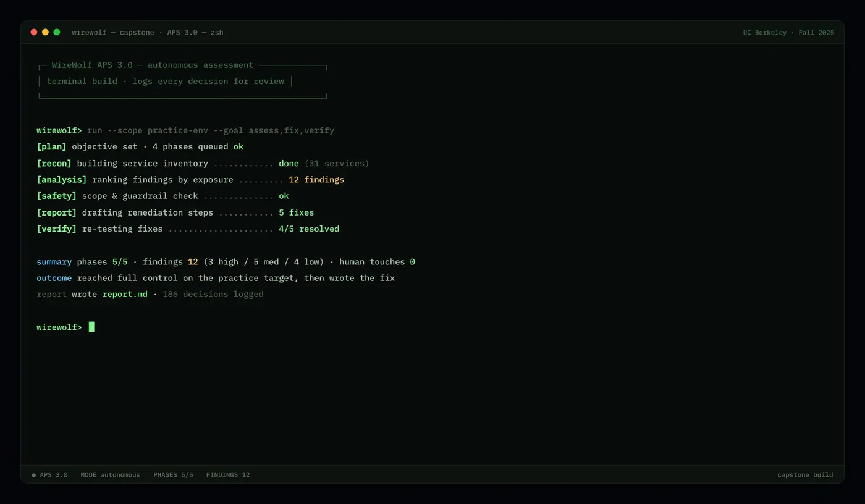Viewport: 865px width, 504px height.
Task: Click the yellow minimize window button
Action: click(45, 32)
